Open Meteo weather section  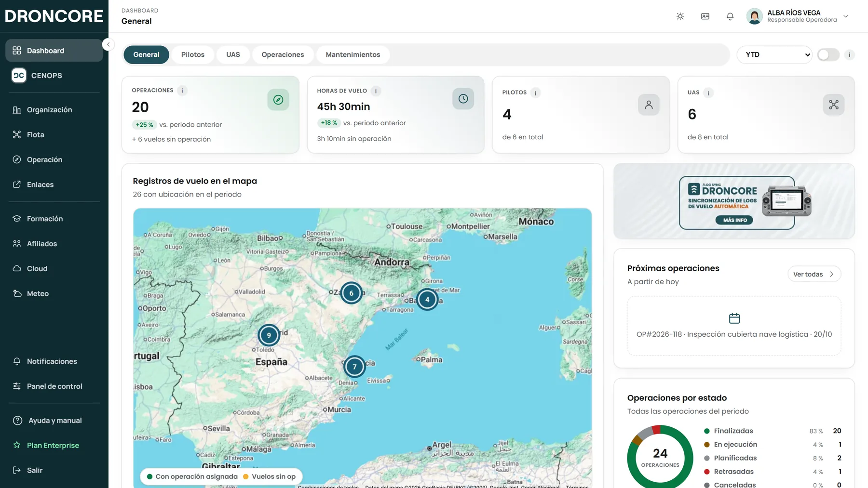point(54,293)
